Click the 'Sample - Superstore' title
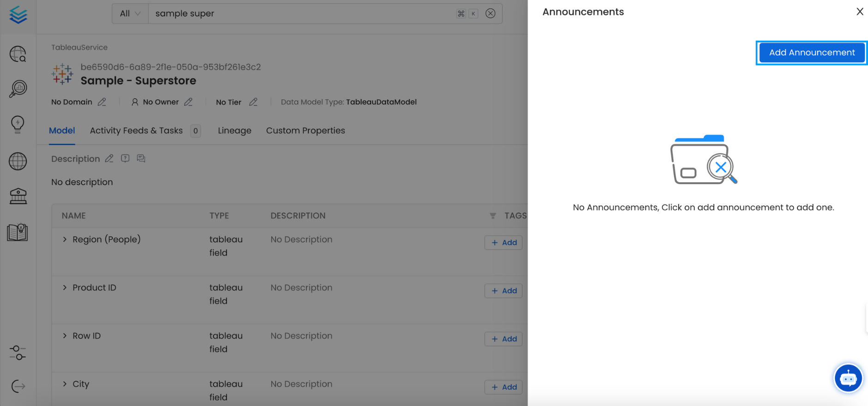The height and width of the screenshot is (406, 868). [x=139, y=81]
